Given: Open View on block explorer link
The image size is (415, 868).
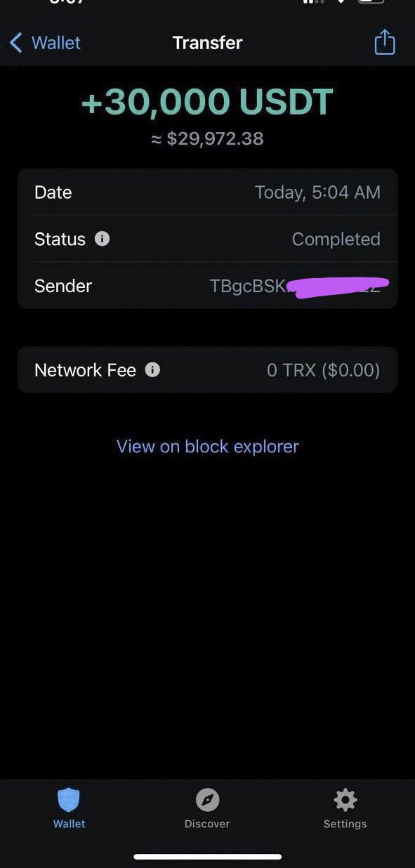Looking at the screenshot, I should coord(208,447).
